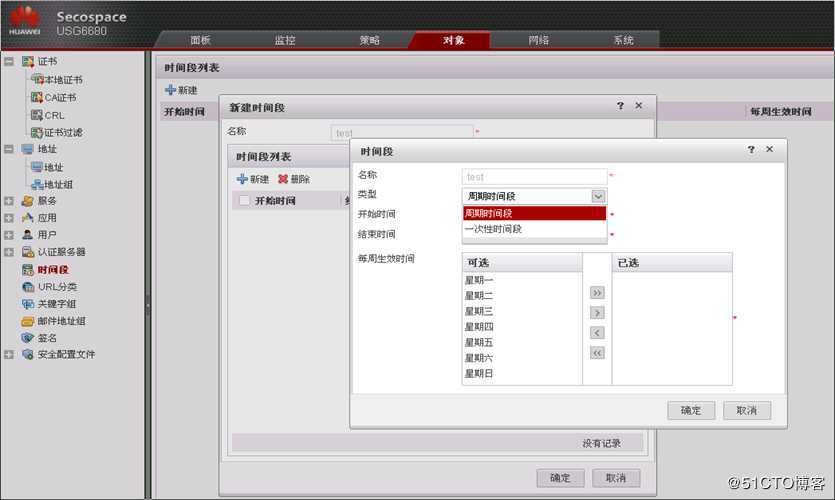Viewport: 835px width, 500px height.
Task: Click the 应用 icon in tree
Action: pyautogui.click(x=28, y=218)
